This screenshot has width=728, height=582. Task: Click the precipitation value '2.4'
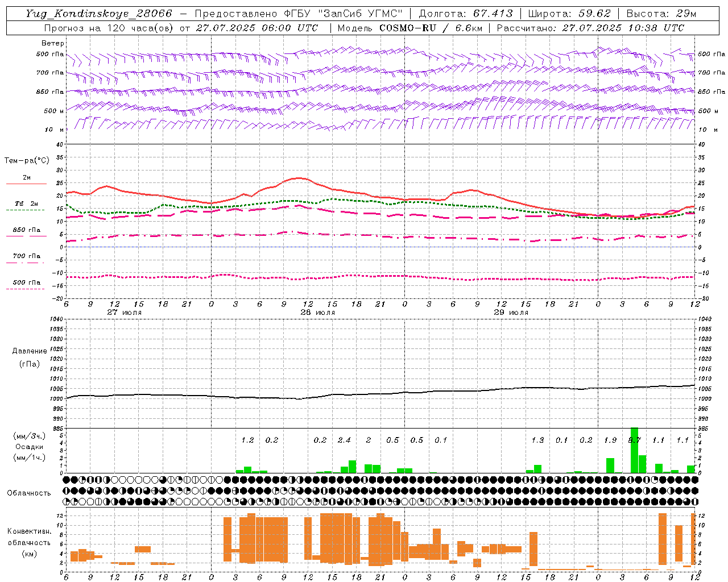tap(344, 440)
